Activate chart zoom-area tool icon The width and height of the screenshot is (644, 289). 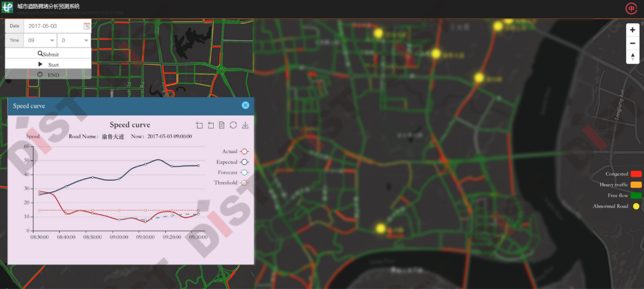tap(199, 125)
